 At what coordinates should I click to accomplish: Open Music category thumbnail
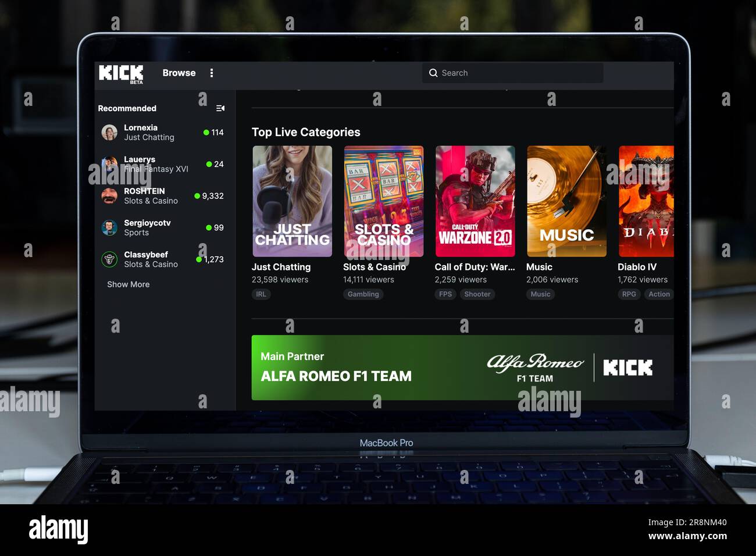click(566, 201)
